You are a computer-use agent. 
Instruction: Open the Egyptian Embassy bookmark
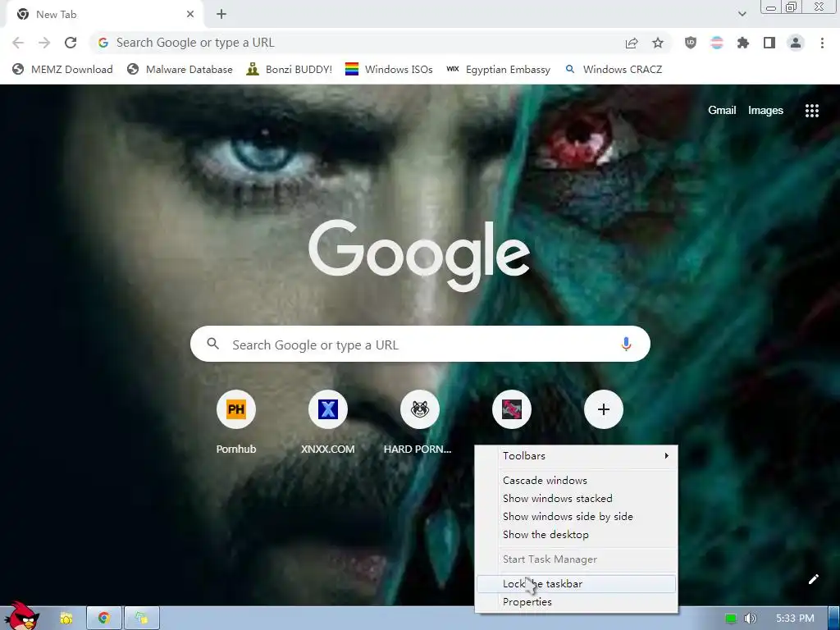(498, 70)
